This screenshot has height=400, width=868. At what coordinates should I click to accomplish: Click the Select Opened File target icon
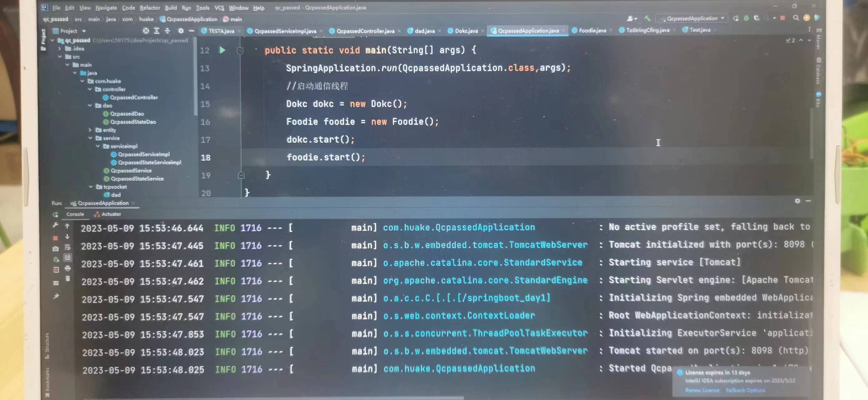point(145,31)
